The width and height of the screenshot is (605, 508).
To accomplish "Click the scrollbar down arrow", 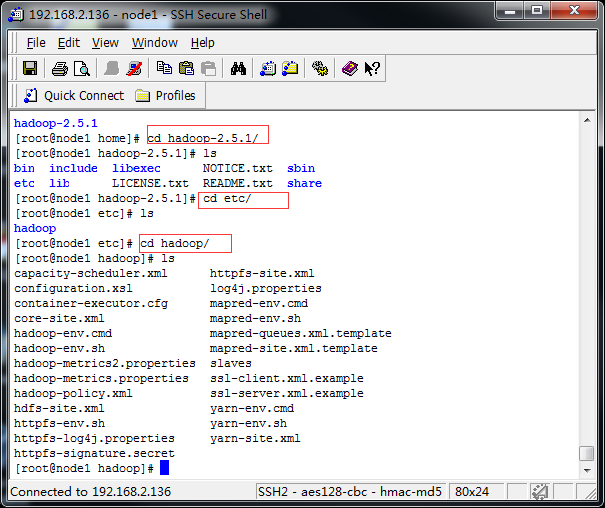I will click(587, 470).
